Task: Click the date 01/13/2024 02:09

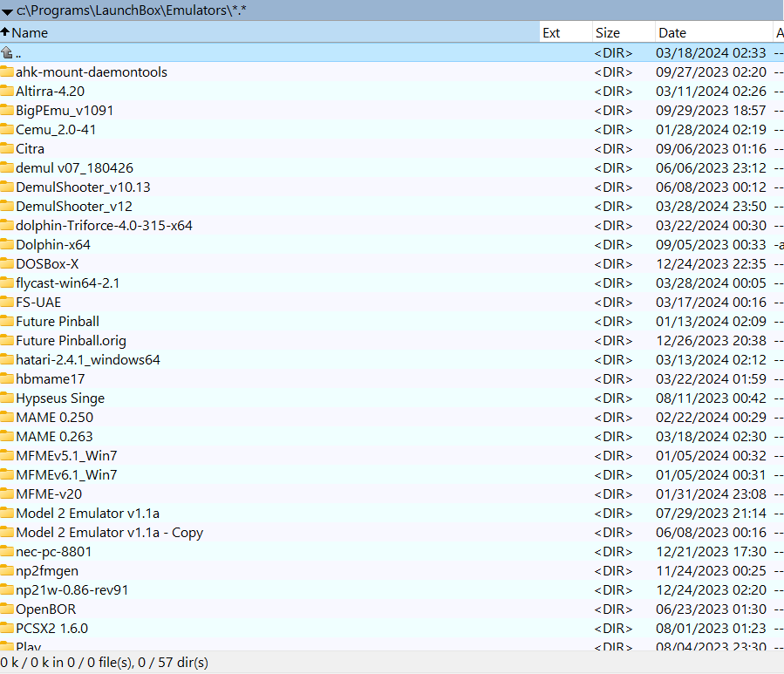Action: (x=711, y=321)
